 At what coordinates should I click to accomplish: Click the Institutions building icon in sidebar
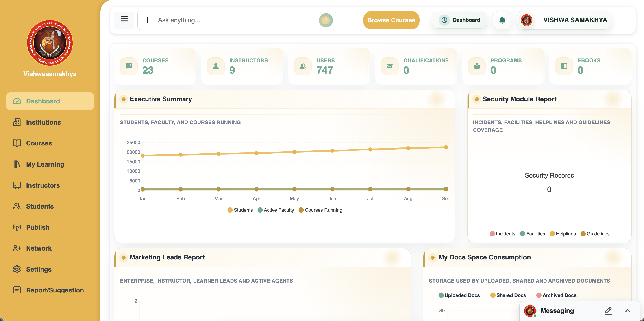(17, 122)
